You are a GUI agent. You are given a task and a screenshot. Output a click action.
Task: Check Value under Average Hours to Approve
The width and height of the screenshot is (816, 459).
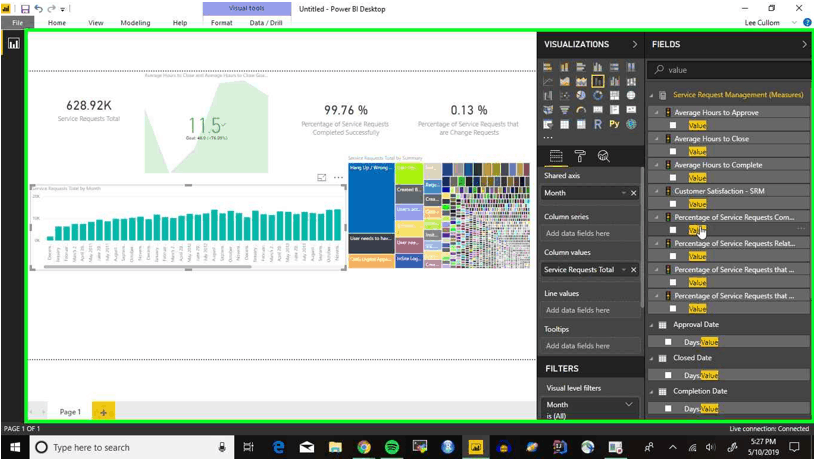pos(673,125)
